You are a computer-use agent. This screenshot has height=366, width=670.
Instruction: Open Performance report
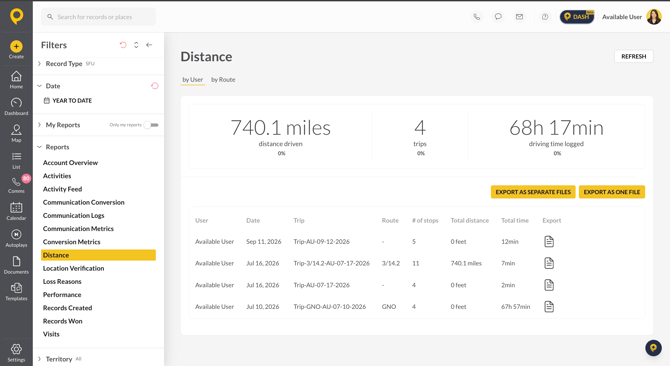pyautogui.click(x=62, y=295)
